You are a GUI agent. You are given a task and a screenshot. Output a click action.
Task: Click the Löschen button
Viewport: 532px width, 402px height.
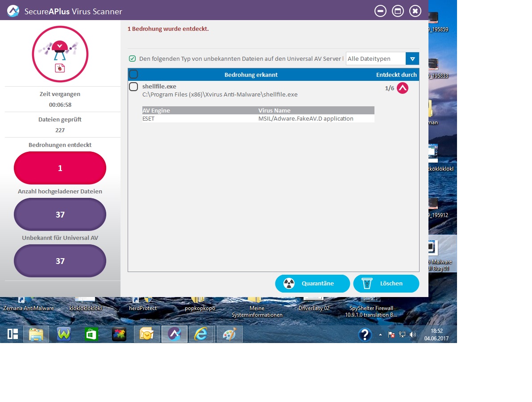[386, 284]
